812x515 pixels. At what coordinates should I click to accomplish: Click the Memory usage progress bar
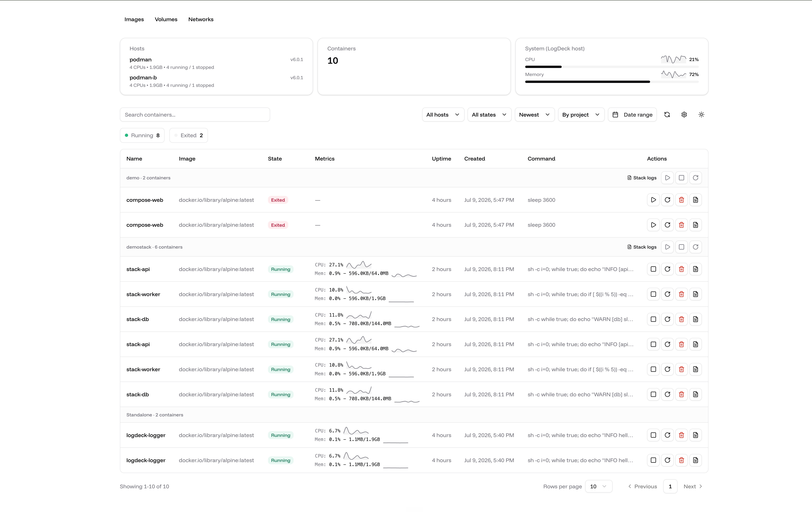pos(612,82)
